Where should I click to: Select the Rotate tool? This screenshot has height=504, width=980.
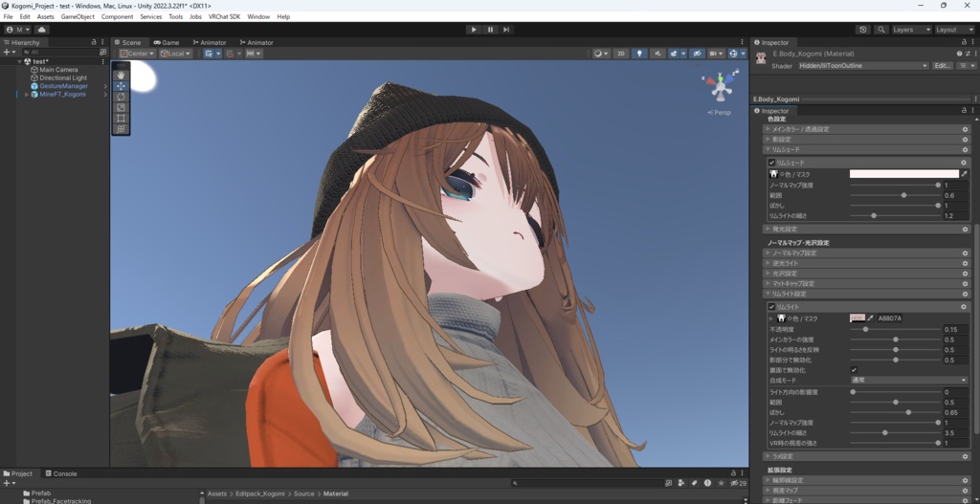121,97
